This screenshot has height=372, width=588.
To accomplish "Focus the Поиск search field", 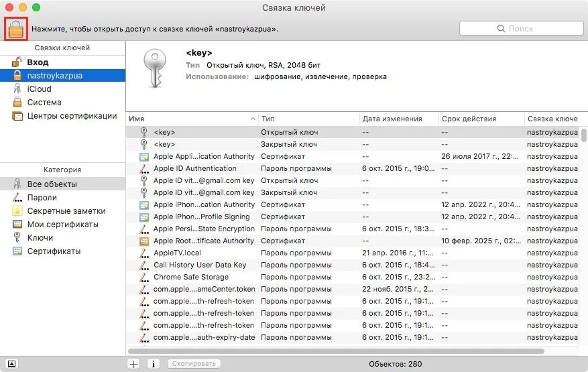I will (x=521, y=29).
